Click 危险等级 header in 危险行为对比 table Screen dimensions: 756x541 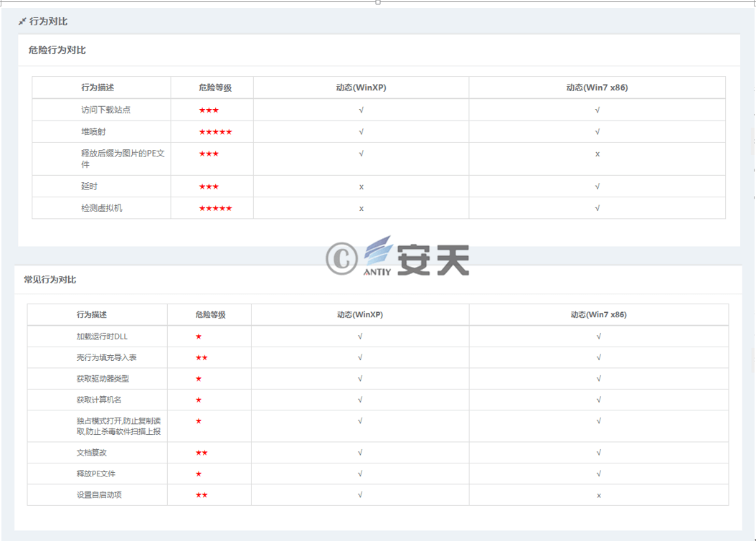[215, 88]
